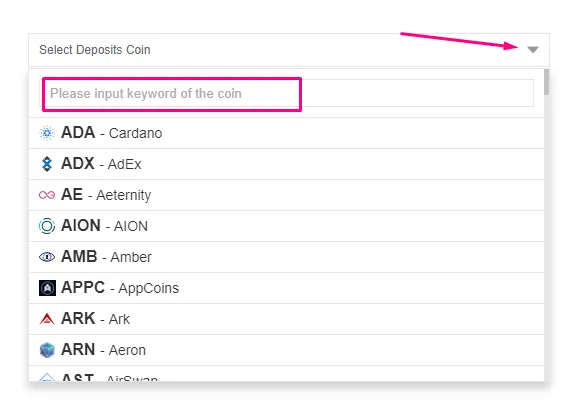Open the Select Deposits Coin combo box
Viewport: 571px width, 409px height.
point(289,50)
